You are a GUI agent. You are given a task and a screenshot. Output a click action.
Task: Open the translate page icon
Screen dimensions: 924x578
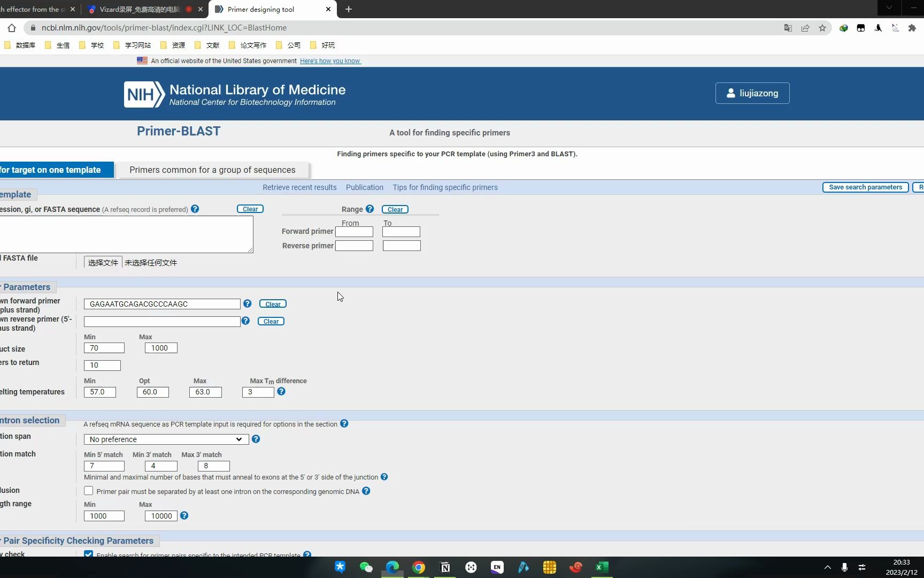point(788,28)
